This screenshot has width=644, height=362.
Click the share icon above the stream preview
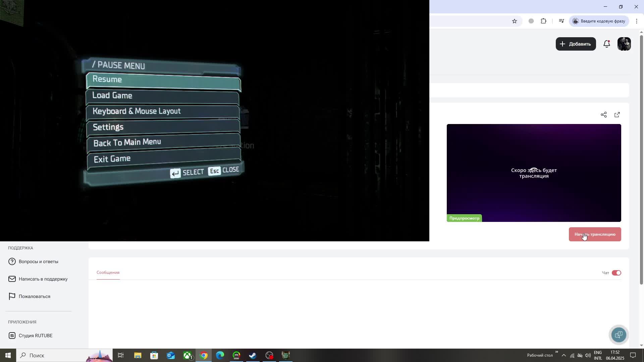[603, 115]
